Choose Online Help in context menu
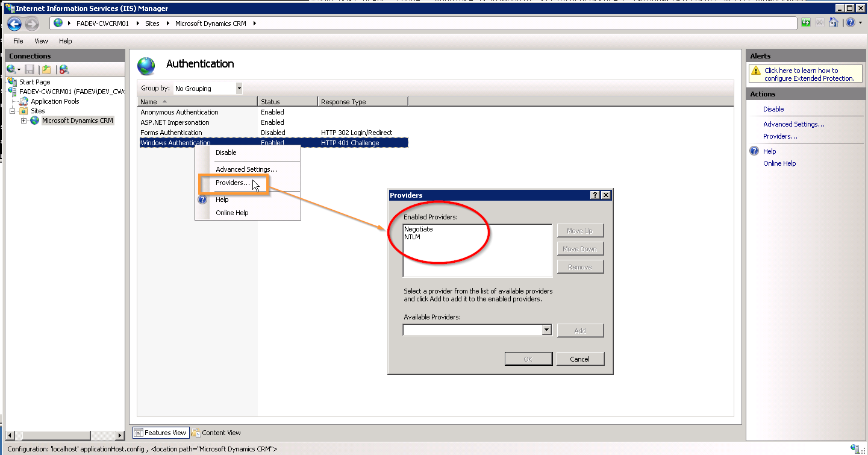The width and height of the screenshot is (868, 455). (232, 213)
